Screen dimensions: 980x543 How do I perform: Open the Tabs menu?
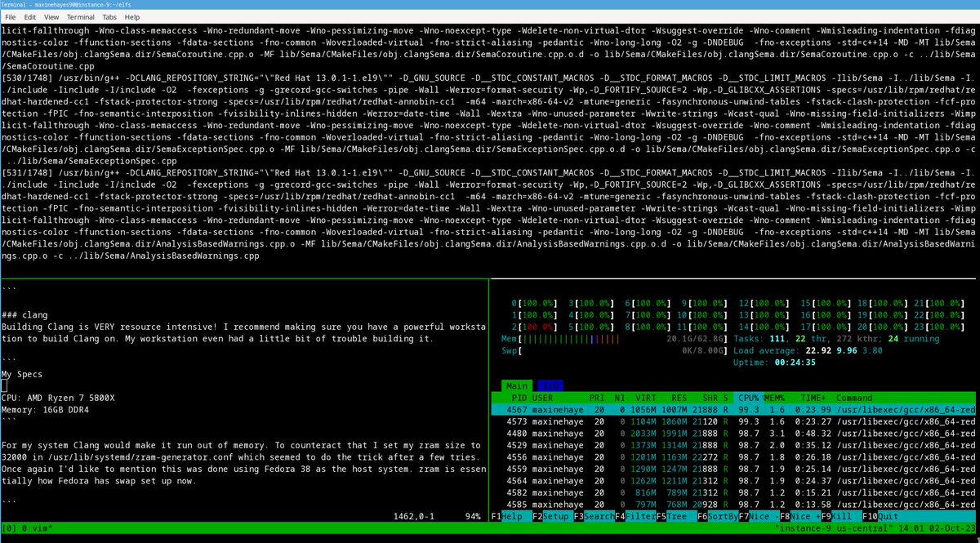(109, 16)
